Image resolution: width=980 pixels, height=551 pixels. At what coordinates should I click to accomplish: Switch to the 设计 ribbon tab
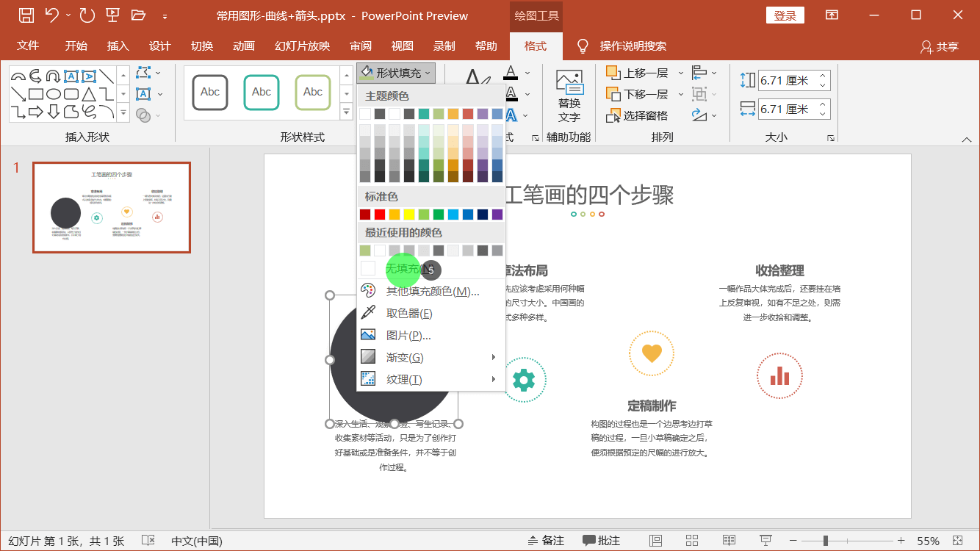click(x=160, y=46)
